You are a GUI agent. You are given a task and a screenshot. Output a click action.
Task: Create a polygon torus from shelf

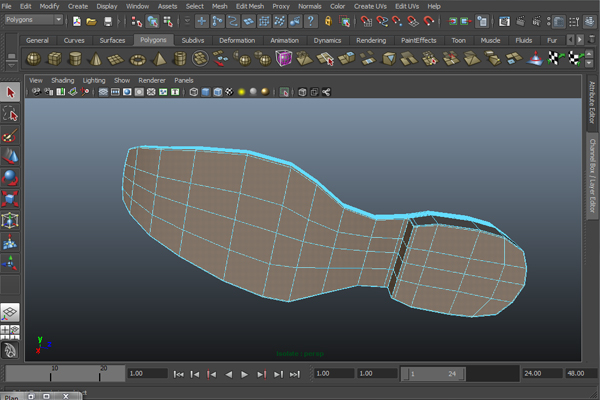tap(138, 59)
